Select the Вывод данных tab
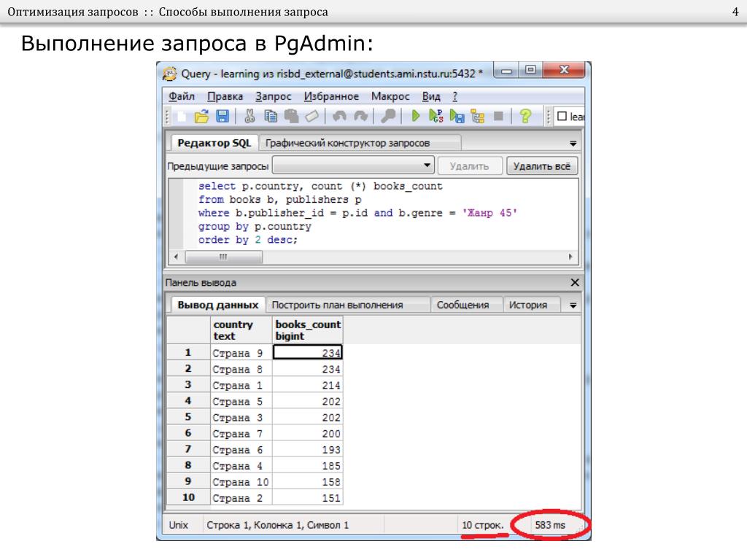Viewport: 747px width, 560px height. [217, 305]
